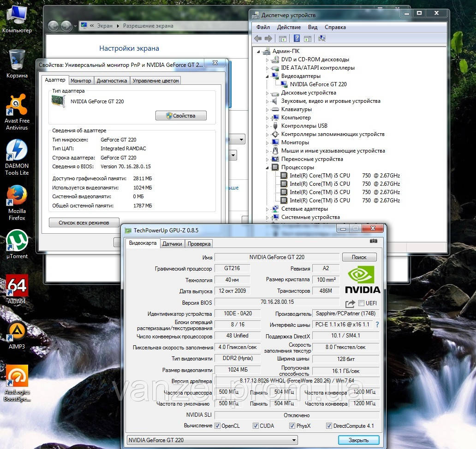
Task: Click the GPU name field in GPU-Z
Action: (277, 257)
